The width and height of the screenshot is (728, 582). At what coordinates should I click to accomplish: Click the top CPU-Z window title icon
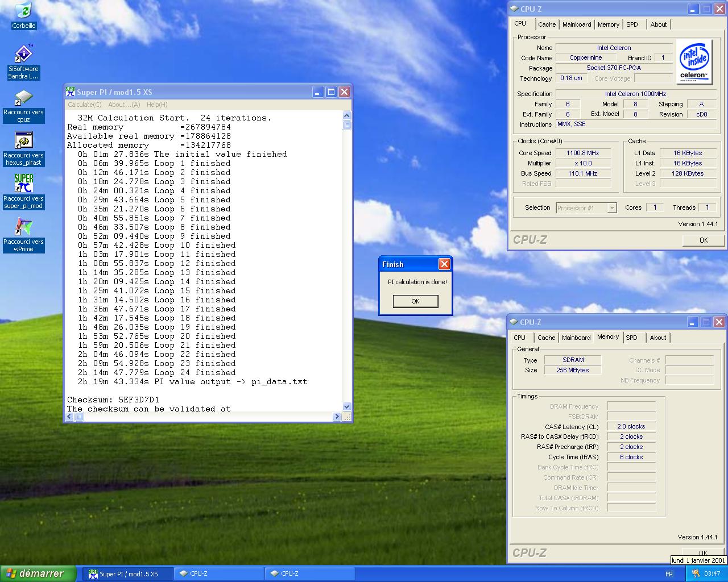click(x=514, y=9)
